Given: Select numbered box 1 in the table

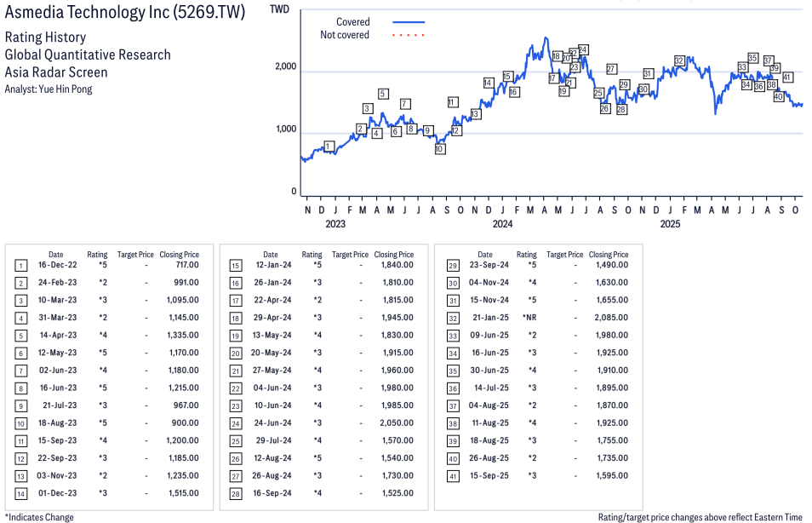Looking at the screenshot, I should [20, 265].
